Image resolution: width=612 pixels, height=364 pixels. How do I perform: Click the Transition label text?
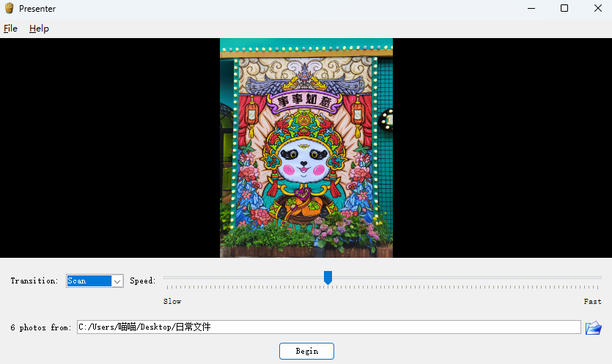(34, 281)
